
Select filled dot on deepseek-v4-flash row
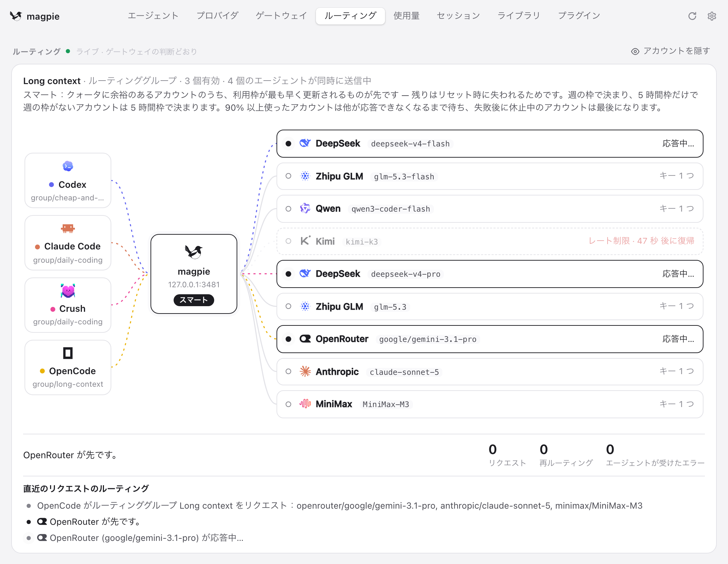click(288, 144)
